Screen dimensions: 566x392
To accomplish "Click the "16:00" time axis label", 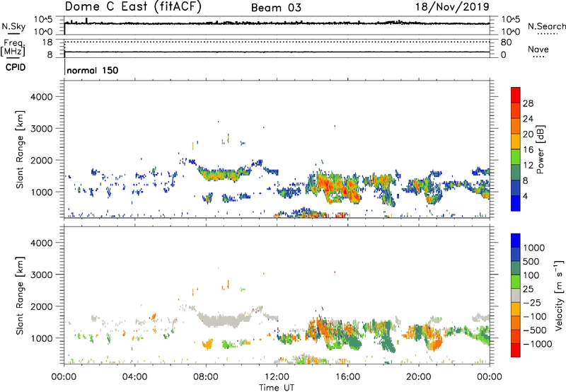I will [347, 377].
